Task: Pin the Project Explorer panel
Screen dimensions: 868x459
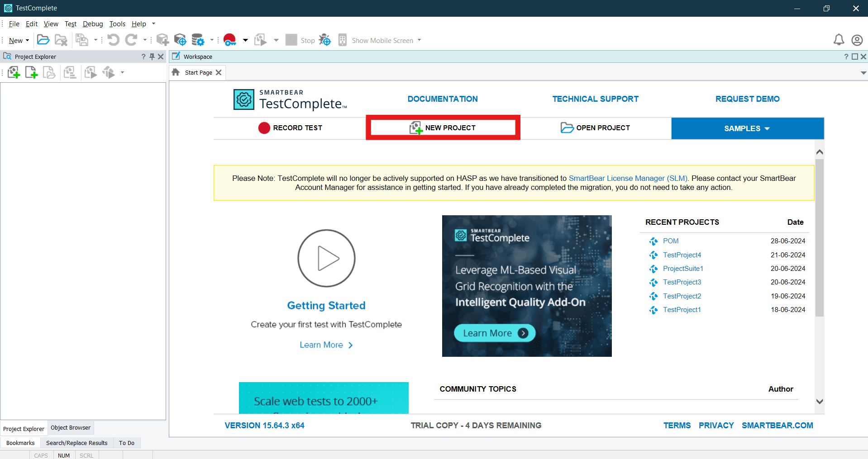Action: pyautogui.click(x=153, y=57)
